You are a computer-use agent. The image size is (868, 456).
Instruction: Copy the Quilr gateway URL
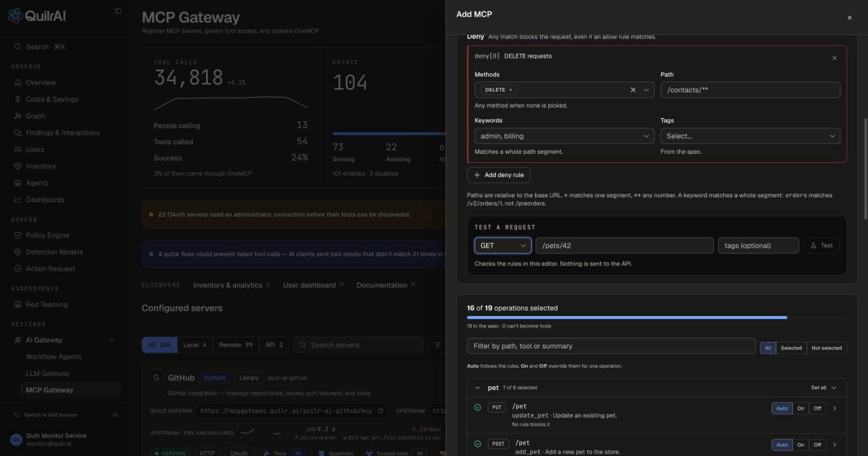coord(380,411)
